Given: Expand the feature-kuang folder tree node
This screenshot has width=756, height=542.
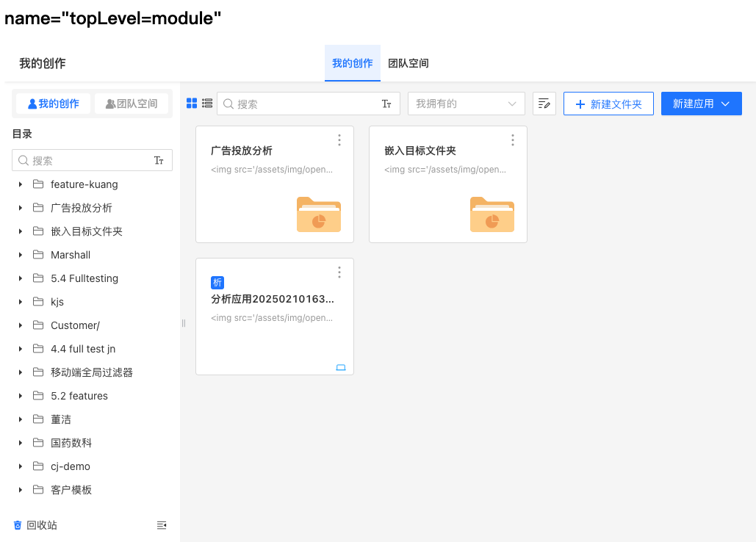Looking at the screenshot, I should (20, 184).
